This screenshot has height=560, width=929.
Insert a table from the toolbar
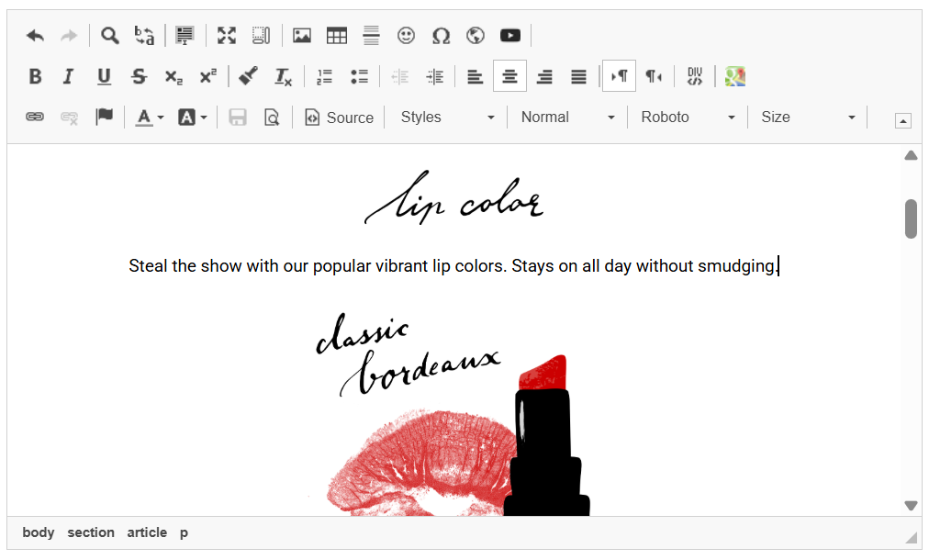click(x=337, y=36)
